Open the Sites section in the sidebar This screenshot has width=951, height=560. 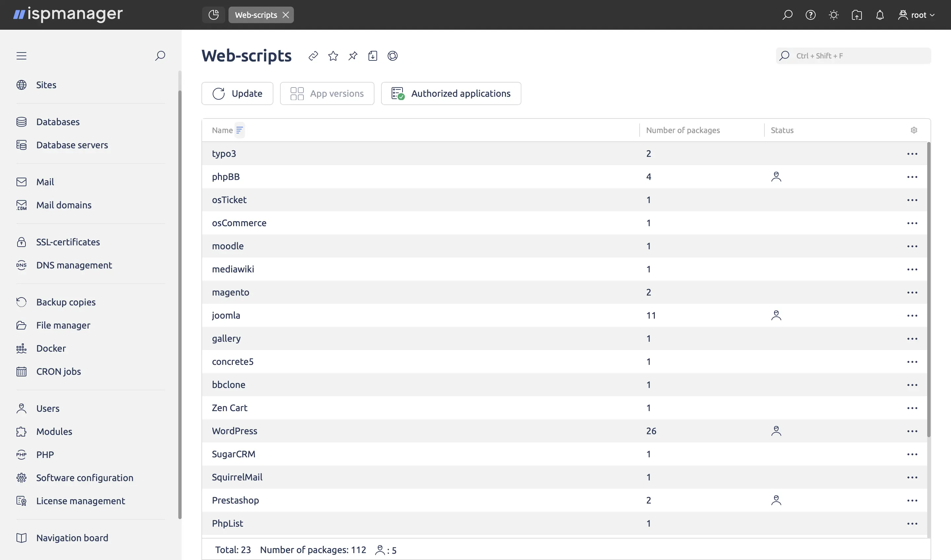coord(46,85)
